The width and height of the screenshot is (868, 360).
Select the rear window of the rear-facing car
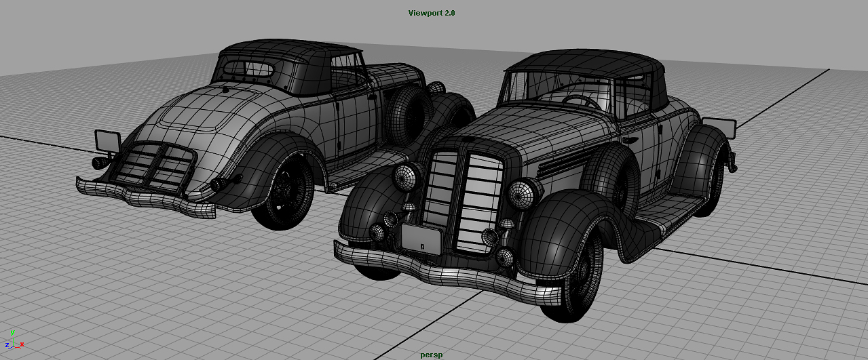pyautogui.click(x=248, y=69)
